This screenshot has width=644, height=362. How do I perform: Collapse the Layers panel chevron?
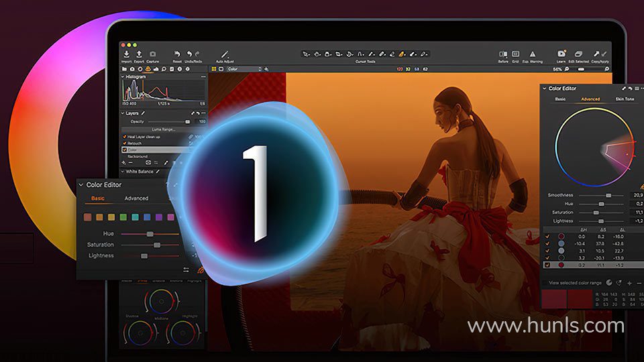pos(123,113)
